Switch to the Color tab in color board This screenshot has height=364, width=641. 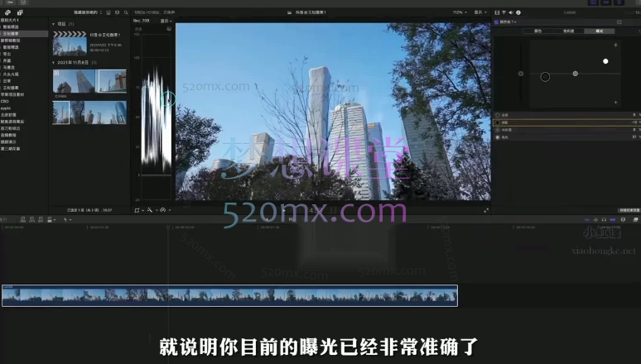click(x=537, y=31)
